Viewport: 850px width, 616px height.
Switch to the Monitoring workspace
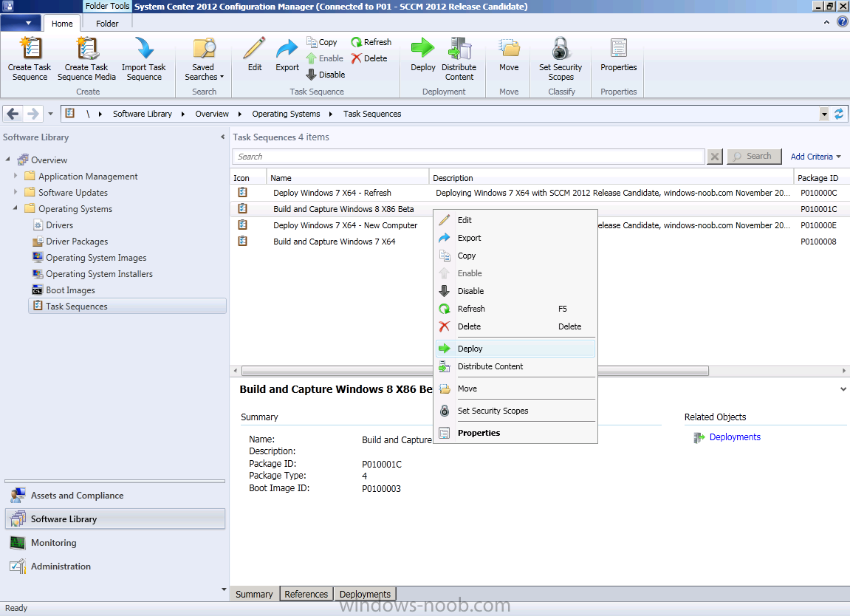click(115, 543)
